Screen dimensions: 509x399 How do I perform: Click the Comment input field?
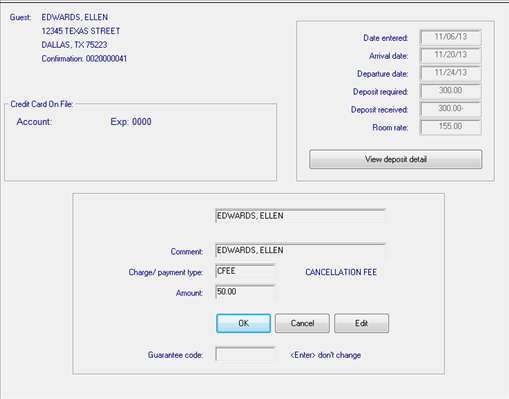coord(300,251)
